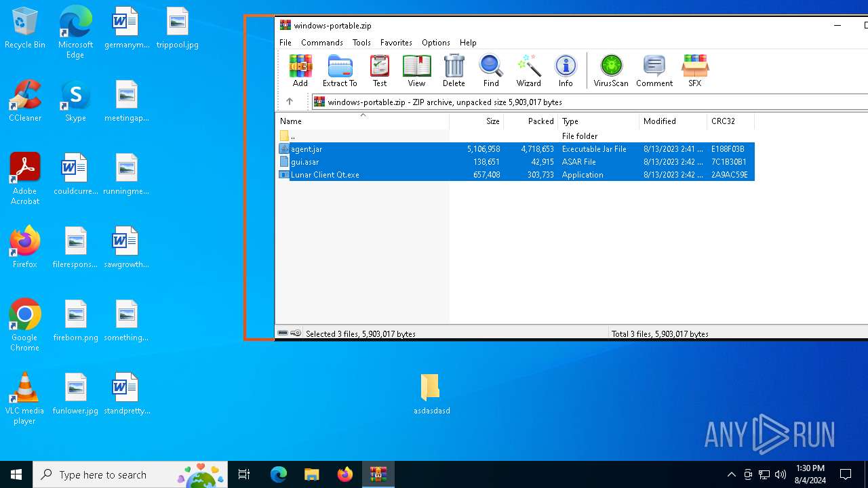Select the something... desktop image file
868x488 pixels.
pos(127,321)
